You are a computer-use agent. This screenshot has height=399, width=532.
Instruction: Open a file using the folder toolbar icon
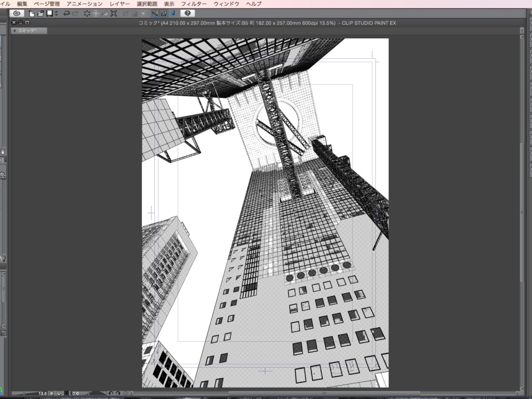pos(40,13)
